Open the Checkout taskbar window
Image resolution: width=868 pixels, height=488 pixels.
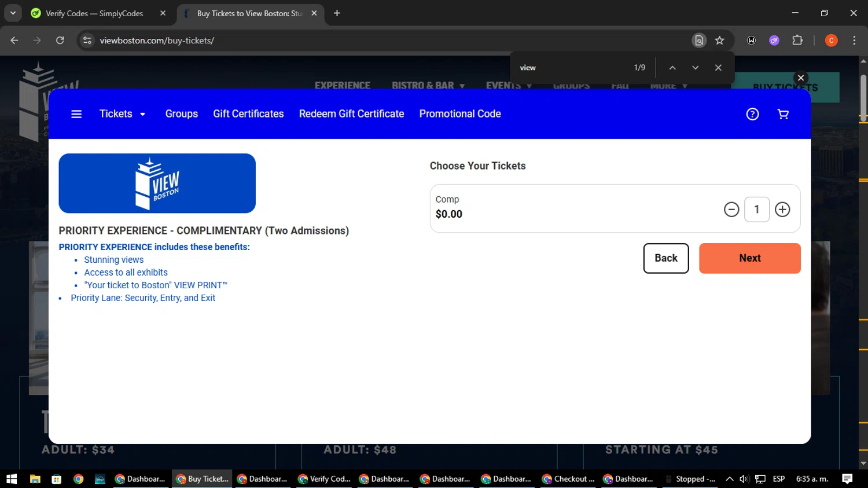tap(568, 479)
